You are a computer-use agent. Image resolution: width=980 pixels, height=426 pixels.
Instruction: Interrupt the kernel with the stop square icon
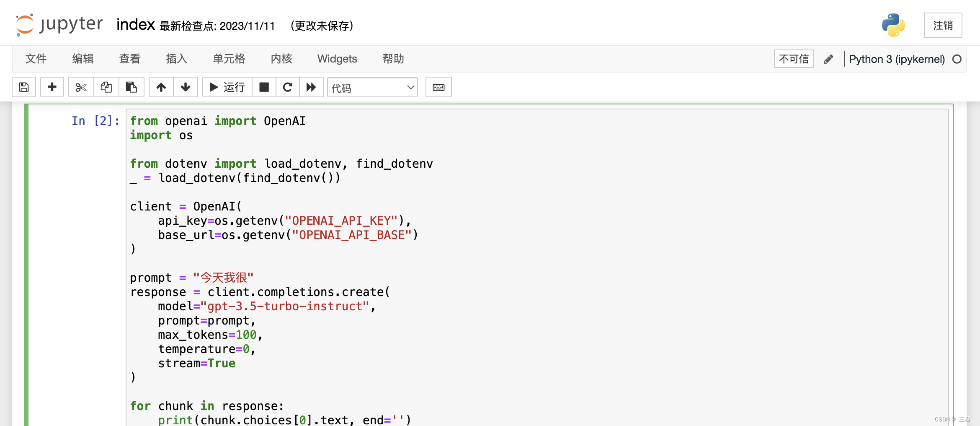[264, 87]
